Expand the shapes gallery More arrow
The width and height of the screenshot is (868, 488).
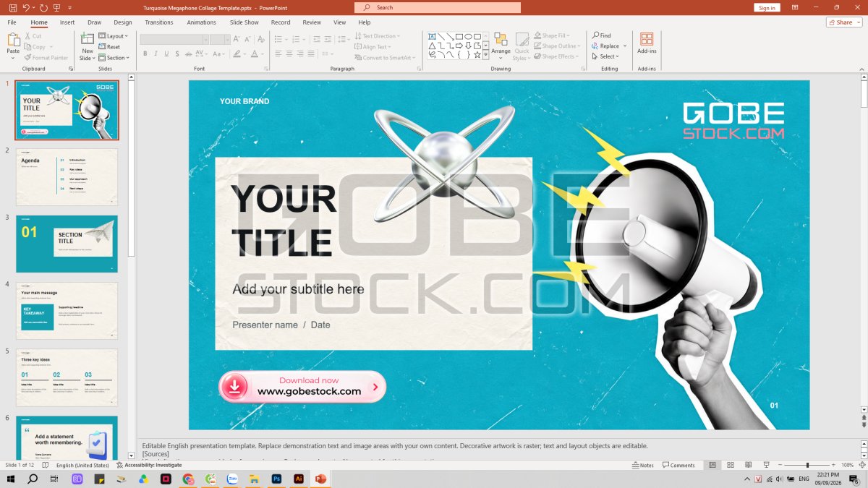point(486,54)
